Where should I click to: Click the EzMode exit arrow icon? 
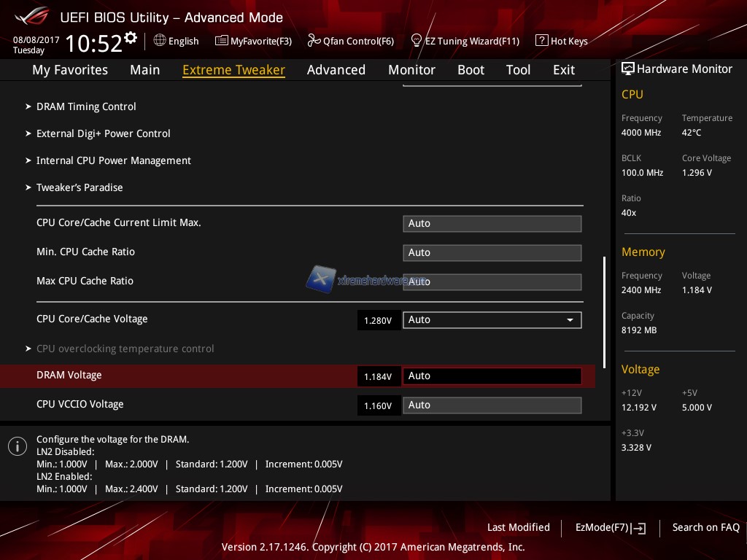[639, 528]
